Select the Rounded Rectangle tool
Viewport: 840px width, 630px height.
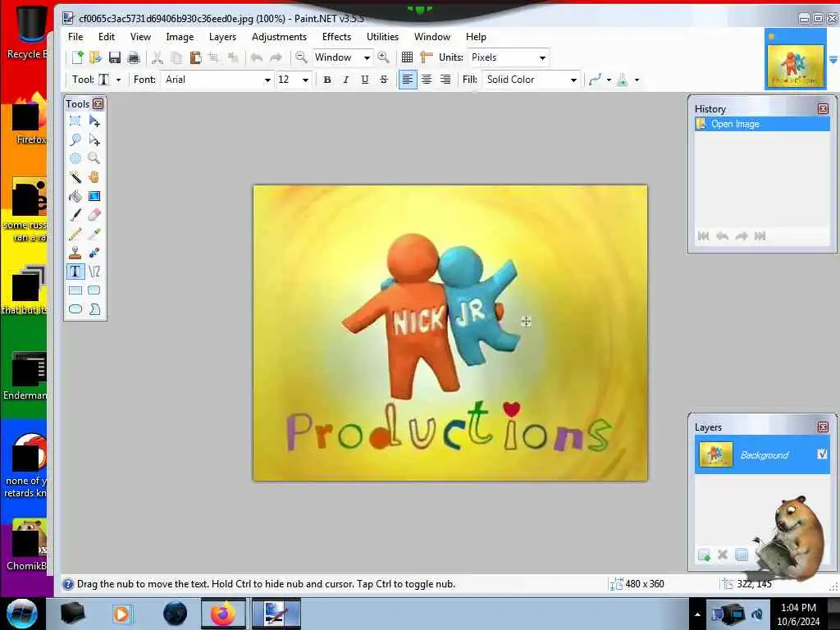click(94, 290)
